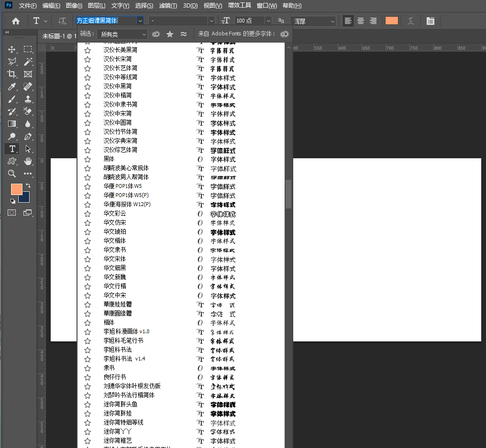486x448 pixels.
Task: Select the Magic Wand tool
Action: pos(28,62)
